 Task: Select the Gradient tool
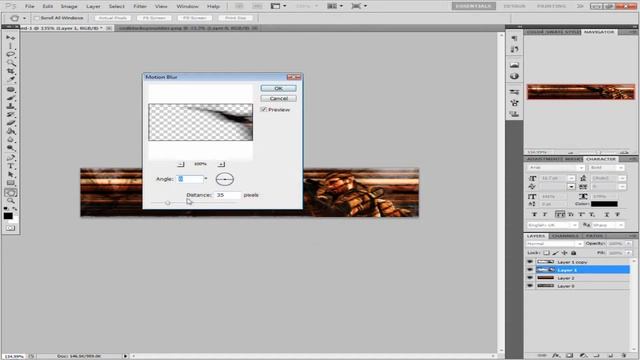click(x=10, y=131)
